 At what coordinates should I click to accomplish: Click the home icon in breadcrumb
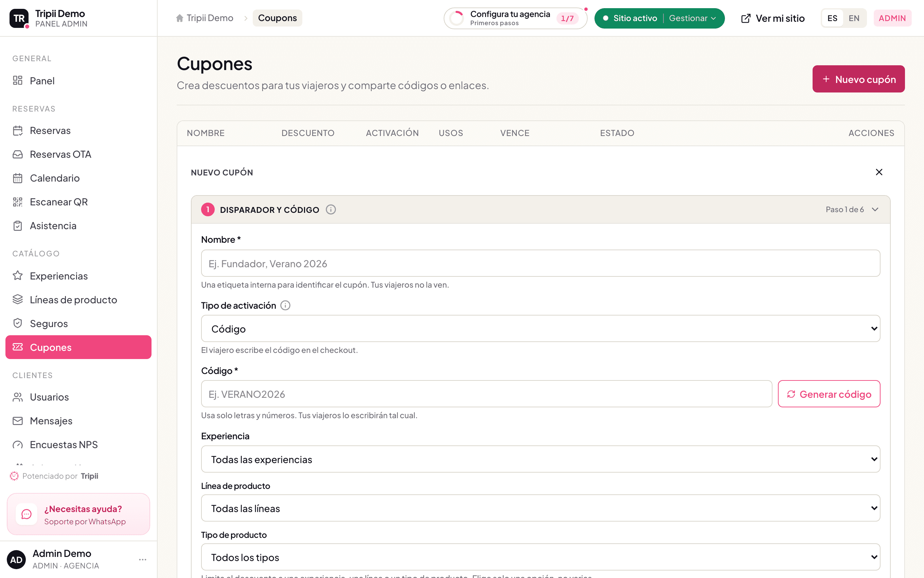(179, 18)
